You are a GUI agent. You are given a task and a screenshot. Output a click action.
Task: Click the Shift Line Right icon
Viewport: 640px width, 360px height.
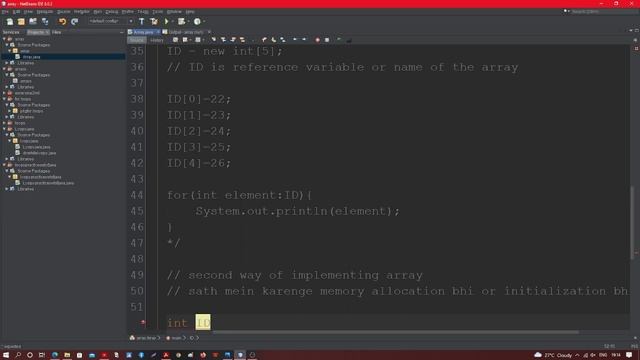[x=304, y=40]
